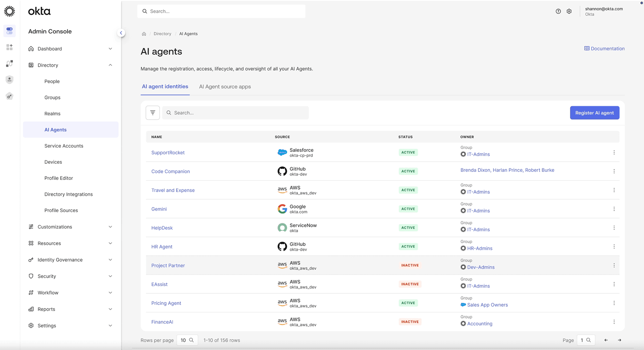Open the Documentation link
Image resolution: width=644 pixels, height=350 pixels.
tap(604, 49)
